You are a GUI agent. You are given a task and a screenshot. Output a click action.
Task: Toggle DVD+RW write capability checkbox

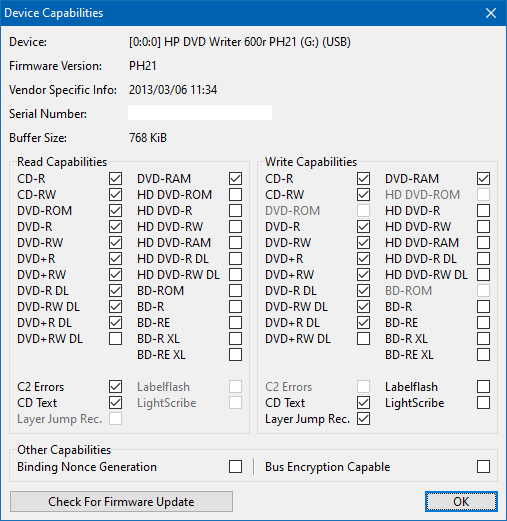pos(363,274)
